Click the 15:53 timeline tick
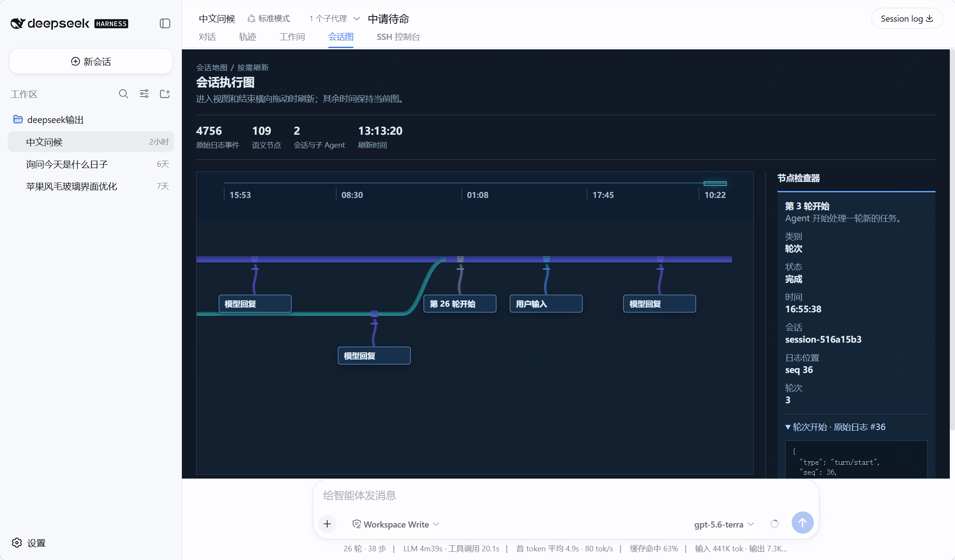 [240, 195]
